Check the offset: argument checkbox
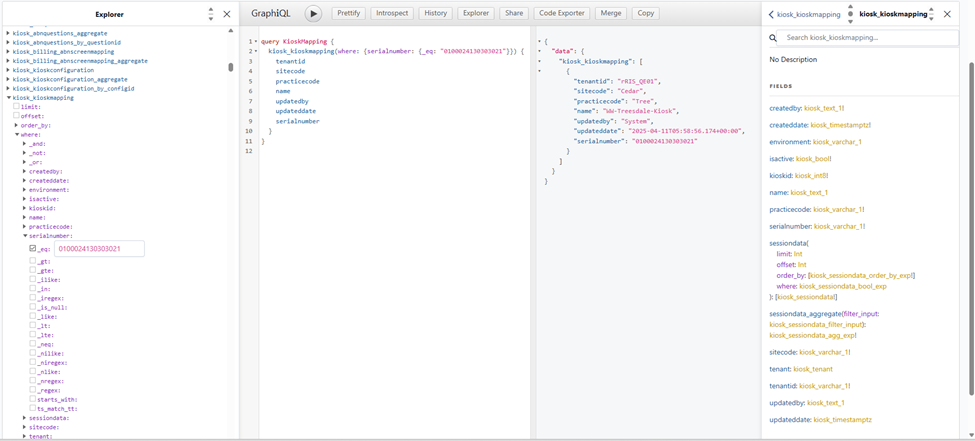975x441 pixels. tap(17, 116)
